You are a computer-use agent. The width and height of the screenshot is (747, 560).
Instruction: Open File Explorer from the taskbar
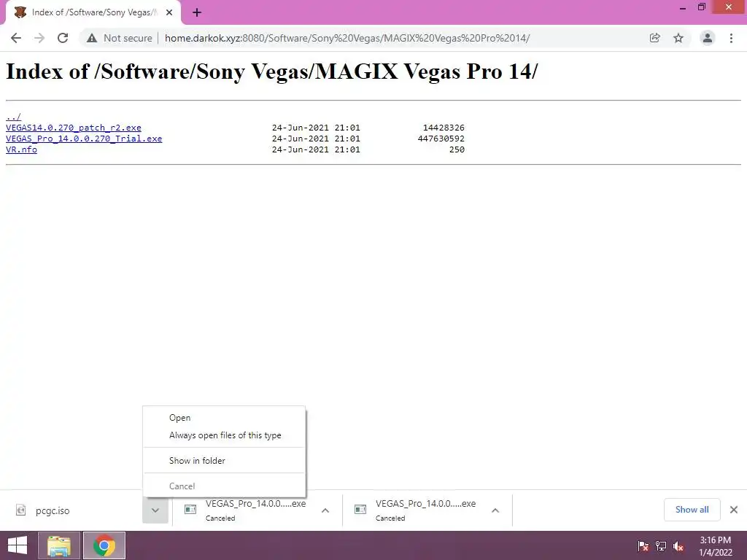[x=58, y=545]
